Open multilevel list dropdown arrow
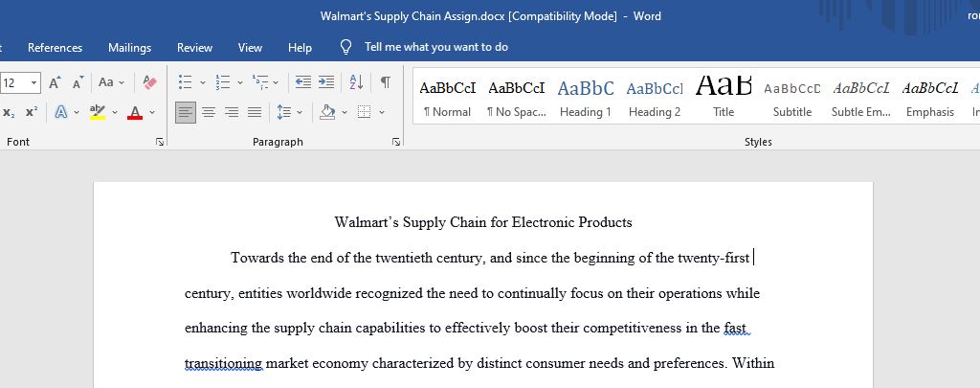 [277, 82]
